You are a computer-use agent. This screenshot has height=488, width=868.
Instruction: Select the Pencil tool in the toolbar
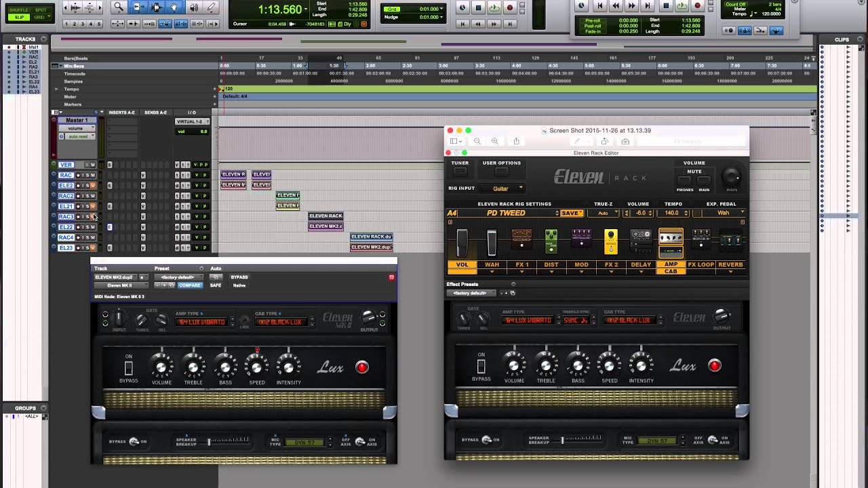pyautogui.click(x=212, y=7)
